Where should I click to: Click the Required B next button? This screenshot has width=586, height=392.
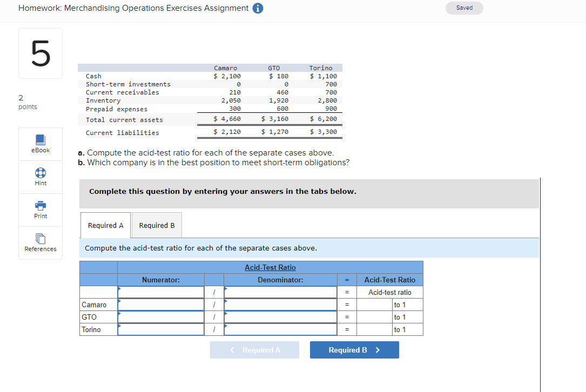click(354, 350)
